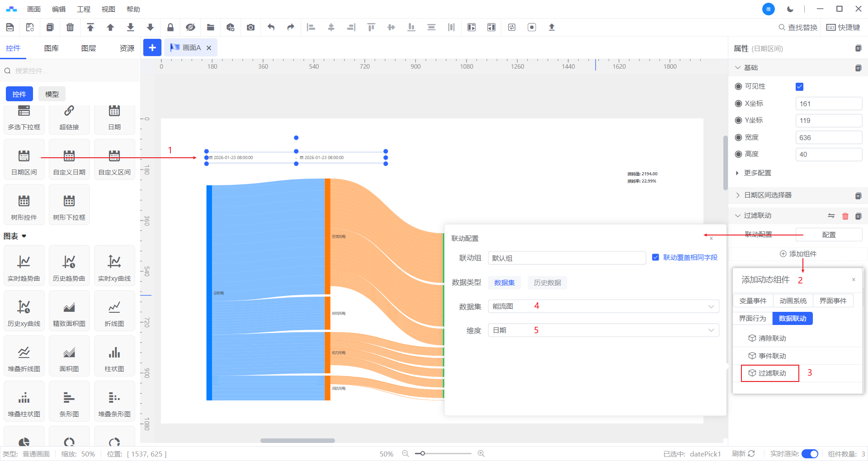
Task: Toggle dark mode moon icon
Action: coord(790,9)
